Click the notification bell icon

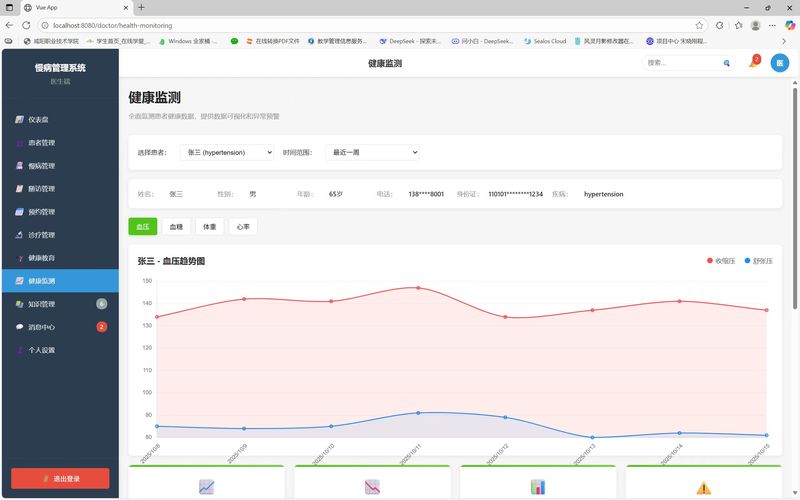tap(753, 63)
